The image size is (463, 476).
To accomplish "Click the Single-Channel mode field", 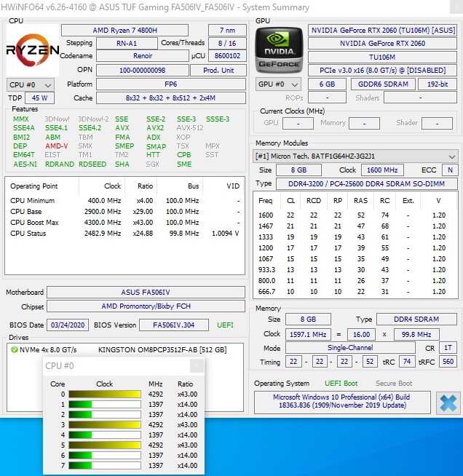I will coord(350,348).
